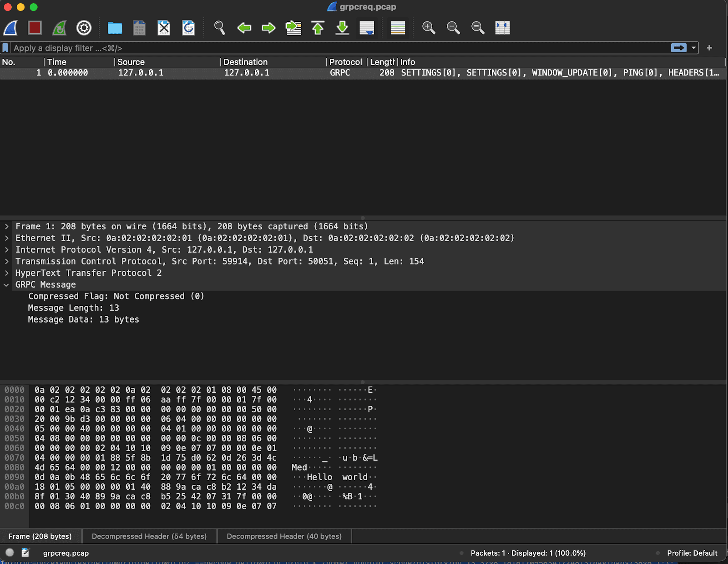This screenshot has width=728, height=564.
Task: Switch to Decompressed Header (40 bytes) tab
Action: 284,536
